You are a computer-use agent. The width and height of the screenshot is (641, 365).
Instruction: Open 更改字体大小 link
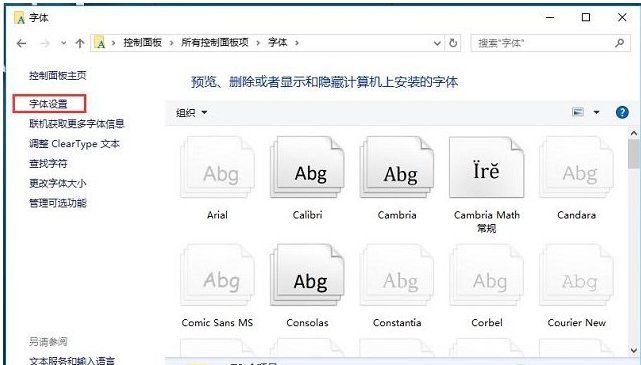click(58, 183)
